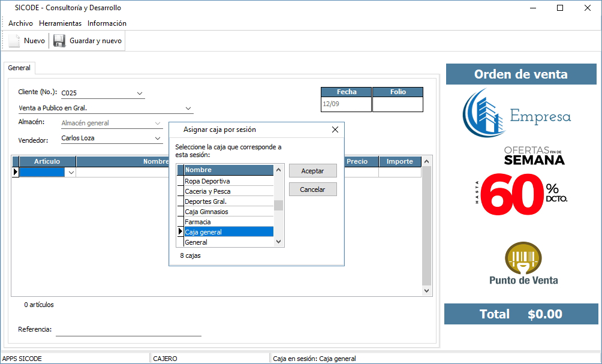Click the Punto de Venta barcode icon

coord(523,257)
